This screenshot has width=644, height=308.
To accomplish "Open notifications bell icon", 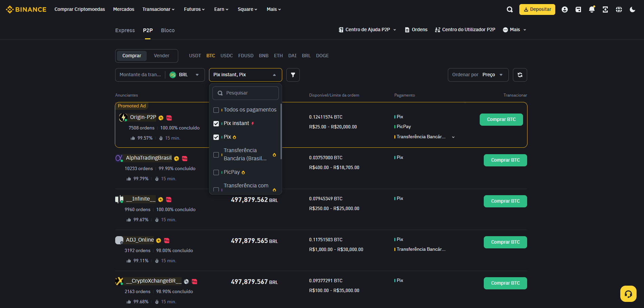I will [x=592, y=9].
